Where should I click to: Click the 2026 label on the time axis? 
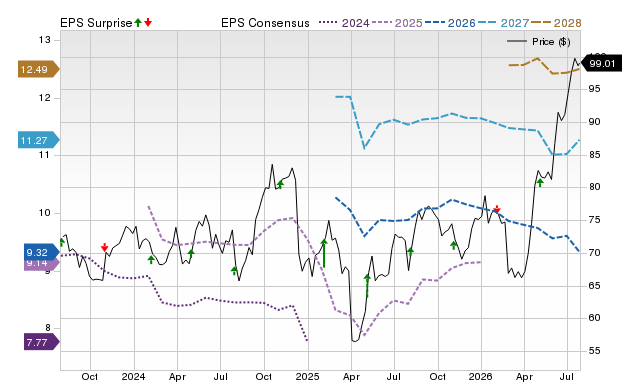click(480, 376)
